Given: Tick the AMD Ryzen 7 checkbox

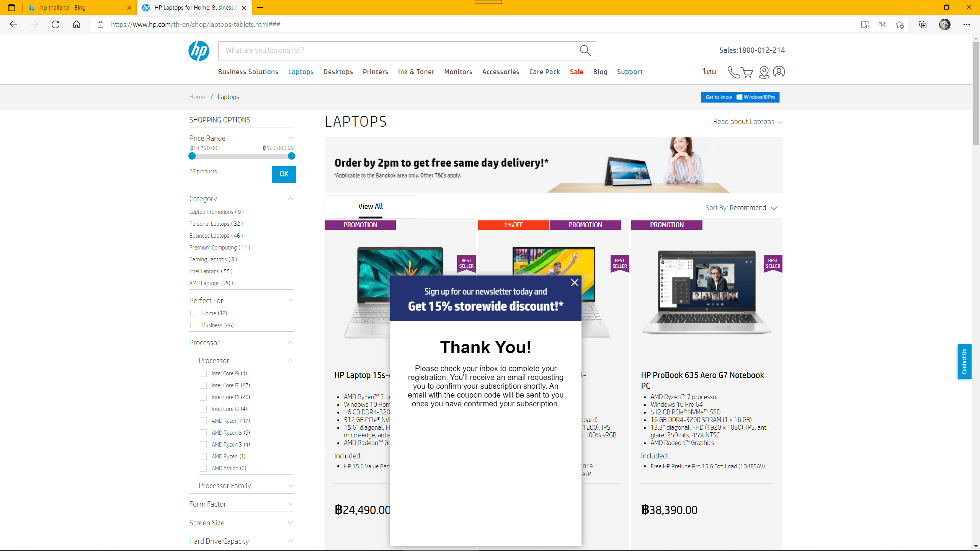Looking at the screenshot, I should [x=203, y=421].
